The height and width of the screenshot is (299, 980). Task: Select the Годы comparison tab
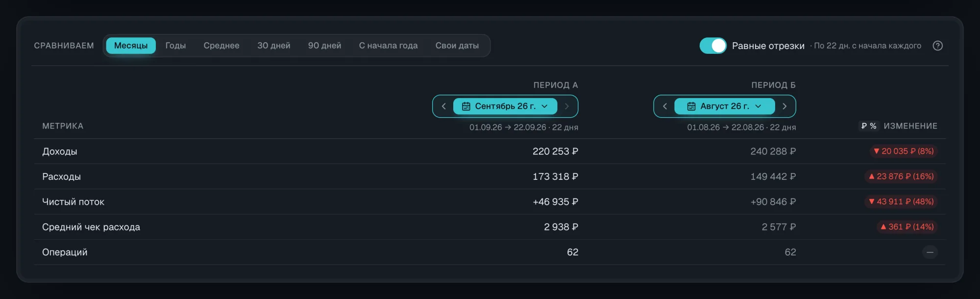(175, 46)
